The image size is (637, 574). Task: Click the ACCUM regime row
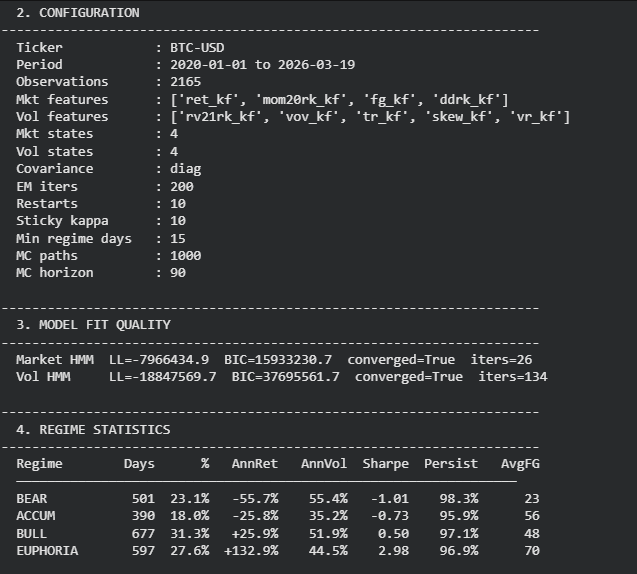(x=278, y=516)
